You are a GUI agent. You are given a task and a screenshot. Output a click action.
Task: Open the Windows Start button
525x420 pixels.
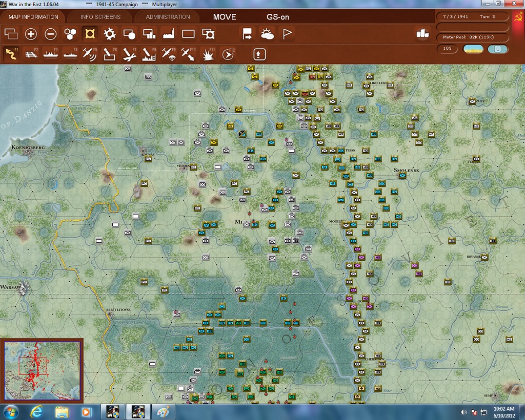11,412
